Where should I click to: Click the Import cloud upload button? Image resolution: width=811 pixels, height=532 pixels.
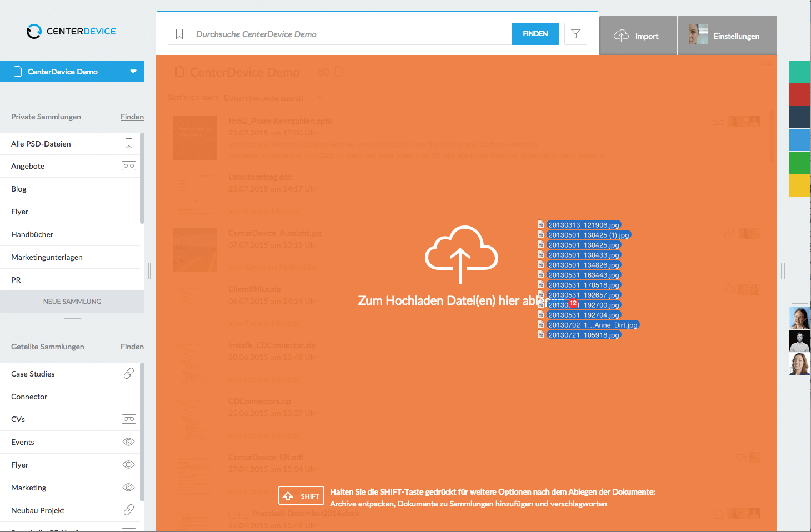tap(638, 36)
